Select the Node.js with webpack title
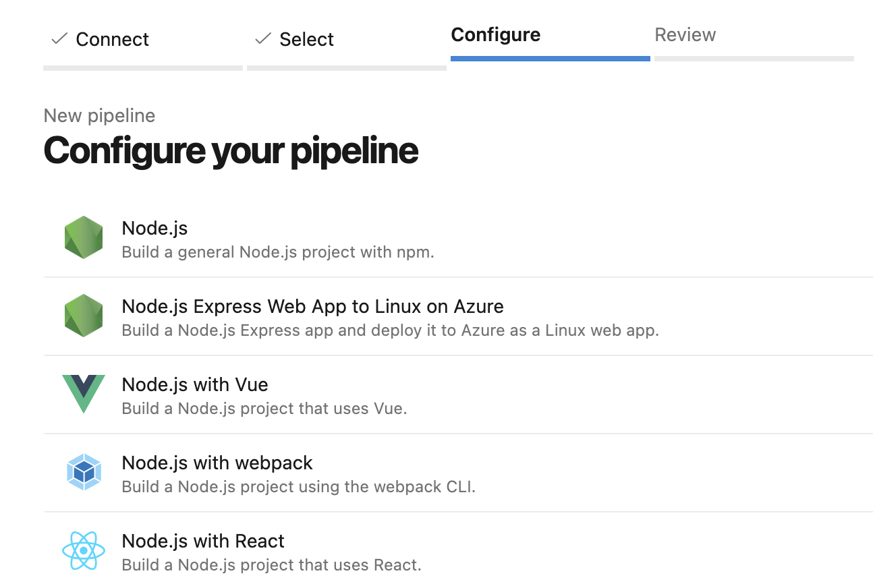 pos(217,463)
